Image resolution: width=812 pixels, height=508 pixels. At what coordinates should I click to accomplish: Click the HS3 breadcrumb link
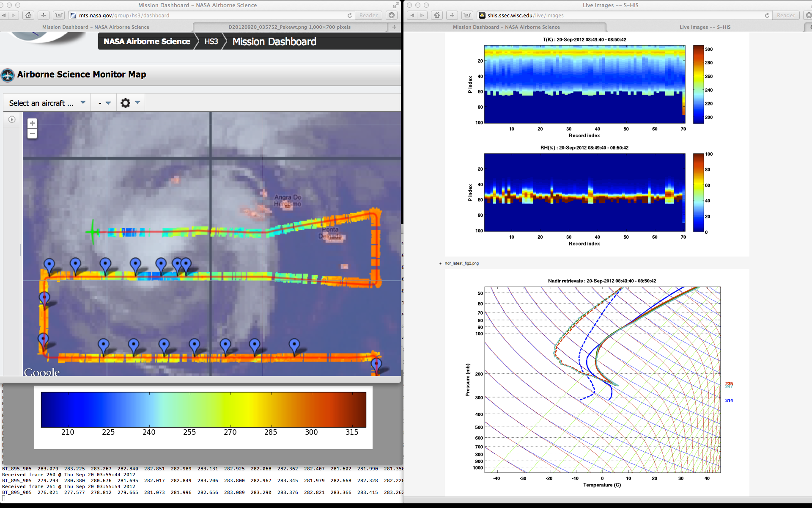coord(211,41)
